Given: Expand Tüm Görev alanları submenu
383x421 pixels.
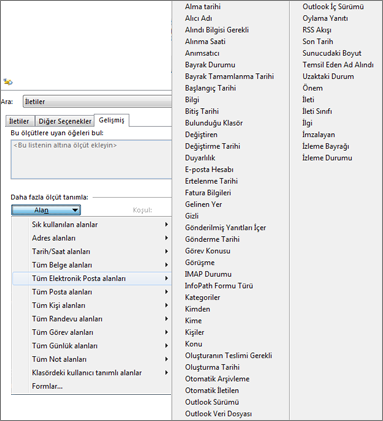Looking at the screenshot, I should coord(91,332).
